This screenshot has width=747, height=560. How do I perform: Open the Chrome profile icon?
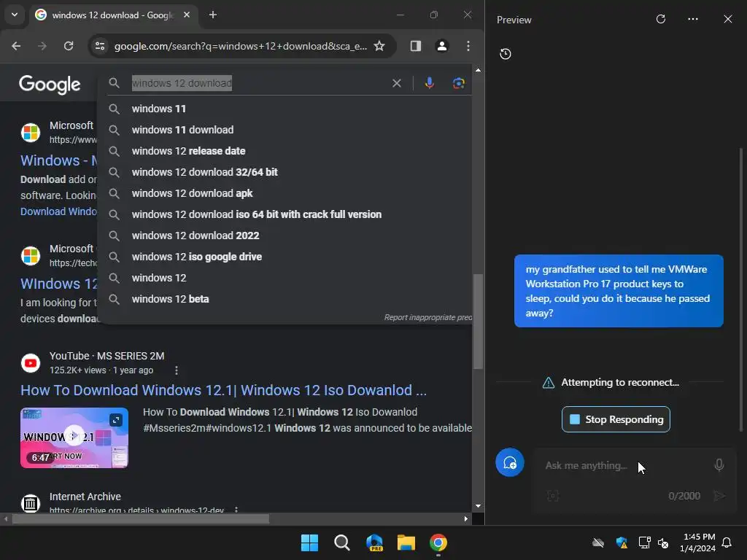coord(441,46)
